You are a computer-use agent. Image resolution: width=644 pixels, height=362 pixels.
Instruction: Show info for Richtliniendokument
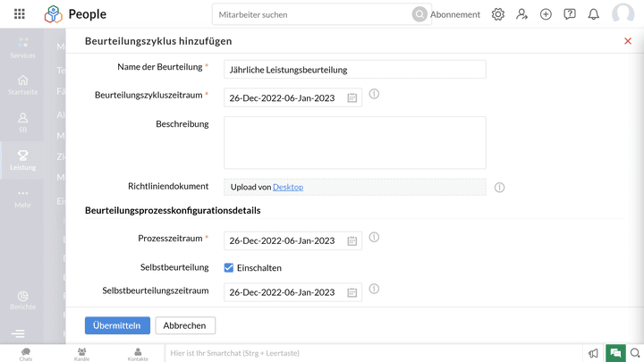tap(499, 188)
